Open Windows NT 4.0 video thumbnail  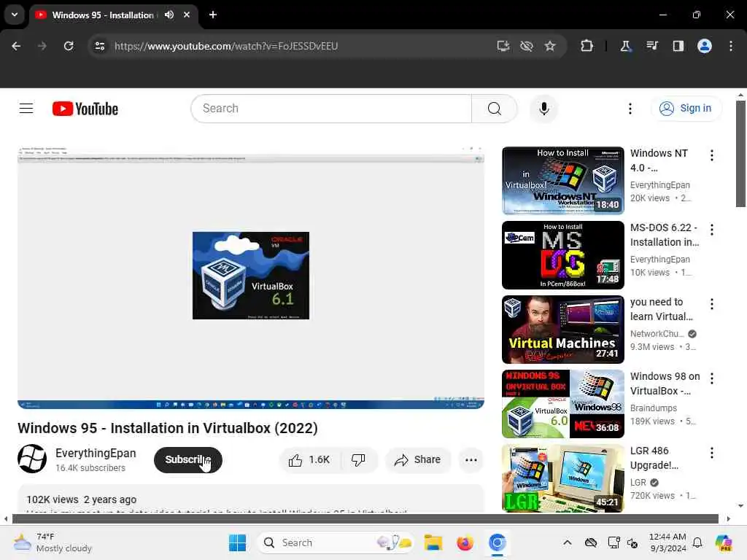562,181
